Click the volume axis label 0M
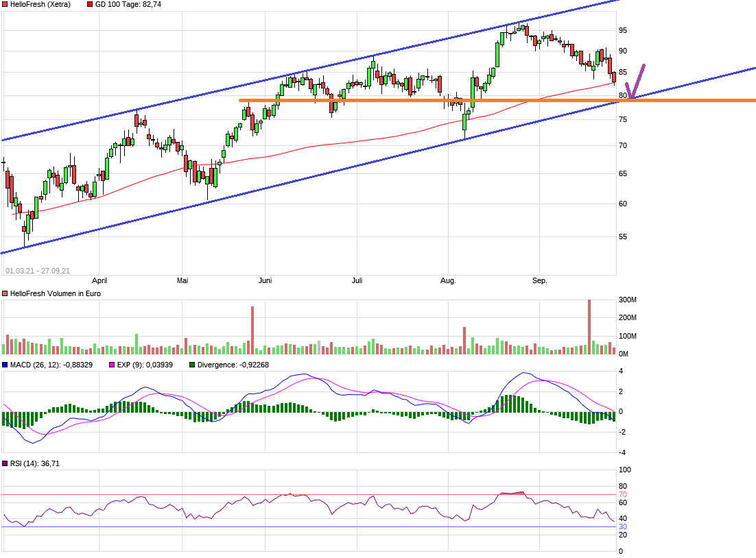 [624, 354]
